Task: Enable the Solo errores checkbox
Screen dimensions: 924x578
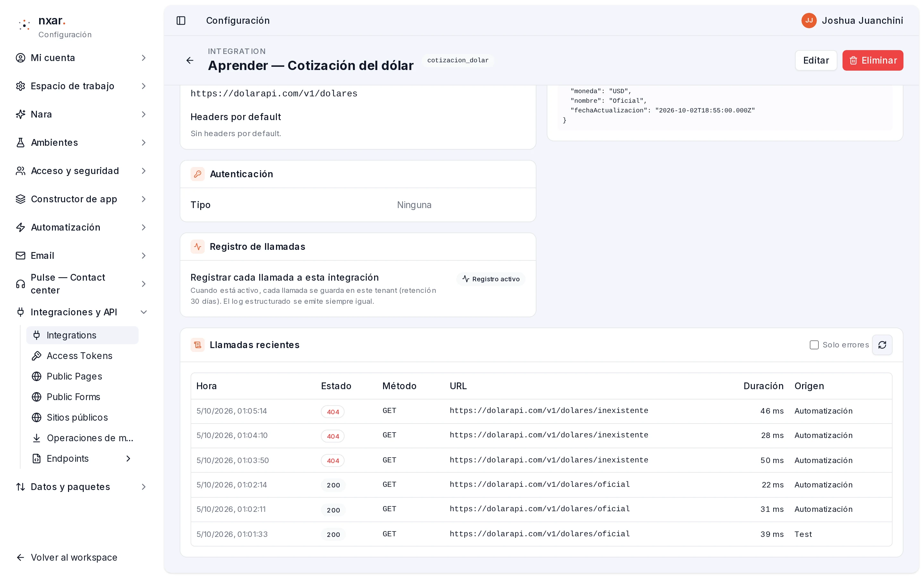Action: tap(814, 345)
